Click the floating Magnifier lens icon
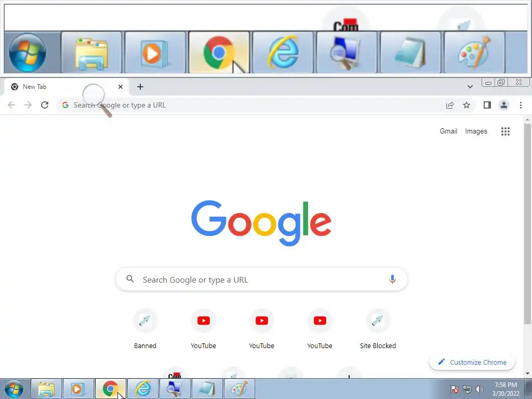The height and width of the screenshot is (399, 532). click(97, 100)
